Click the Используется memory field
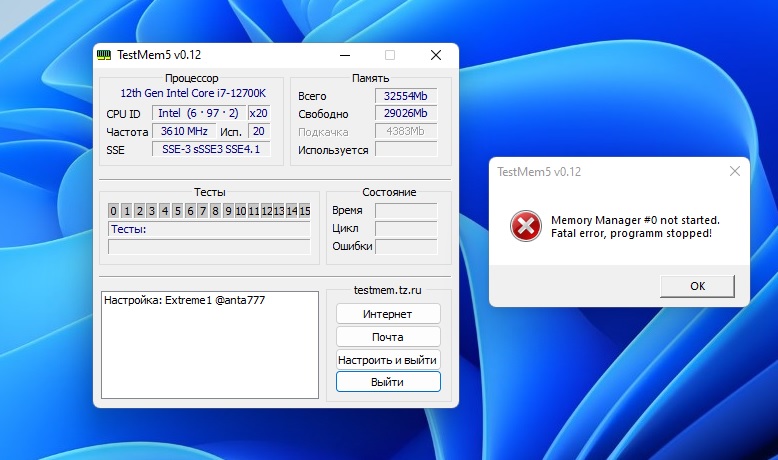Screen dimensions: 778x460 click(x=406, y=149)
